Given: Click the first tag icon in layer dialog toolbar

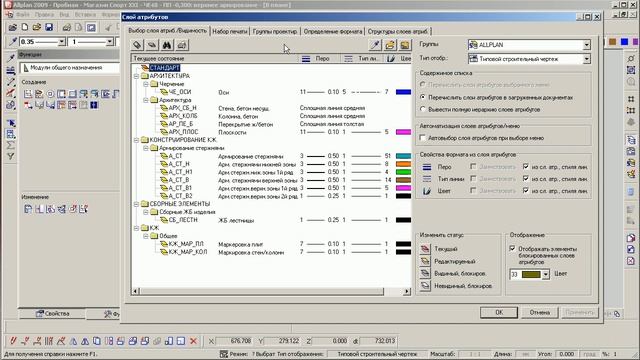Looking at the screenshot, I should (x=138, y=45).
